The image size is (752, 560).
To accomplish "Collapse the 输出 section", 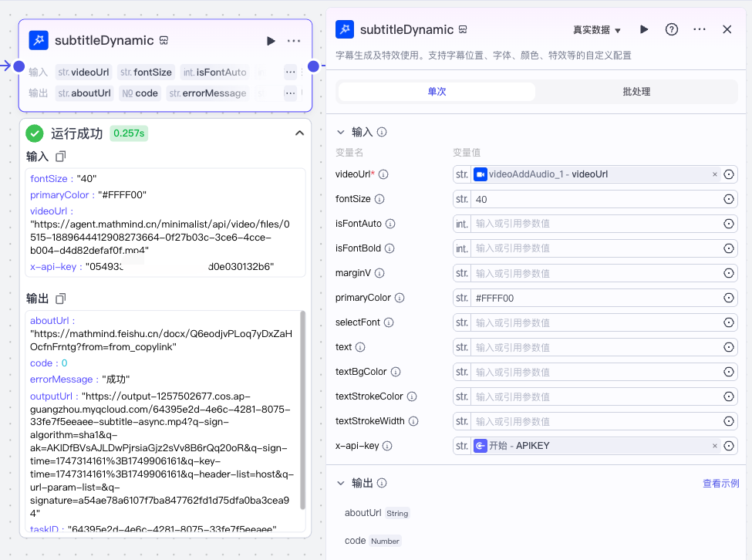I will 341,484.
